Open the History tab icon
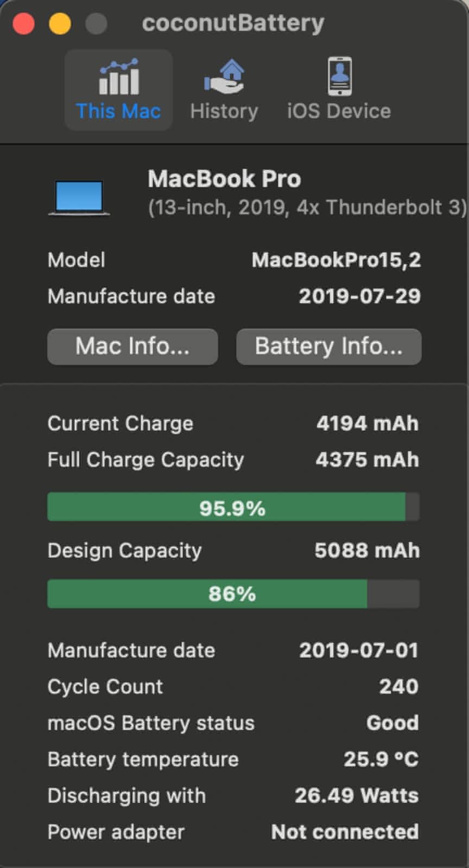The image size is (469, 868). pos(224,77)
